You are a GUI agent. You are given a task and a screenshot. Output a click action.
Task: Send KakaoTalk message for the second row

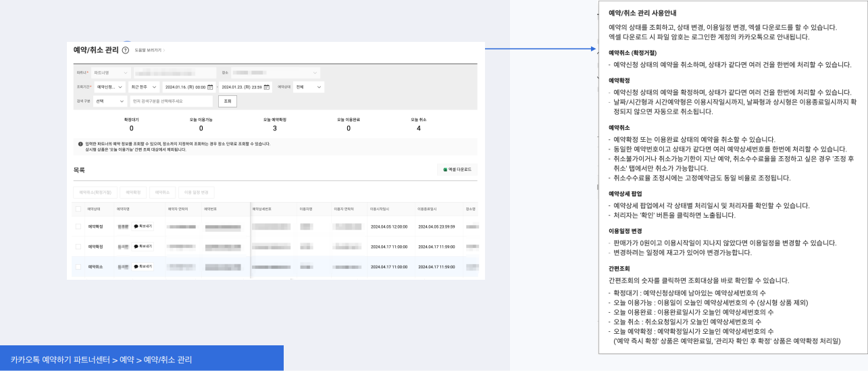click(x=143, y=247)
